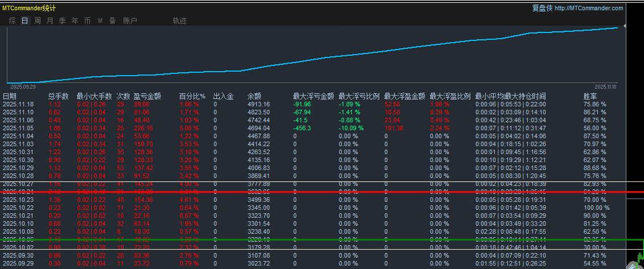The height and width of the screenshot is (269, 644).
Task: Click the chart start date 2025.09.29
Action: pyautogui.click(x=23, y=87)
